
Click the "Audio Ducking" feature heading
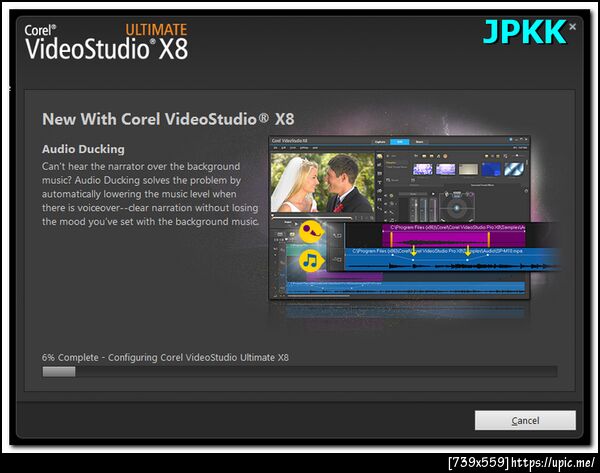(x=83, y=149)
